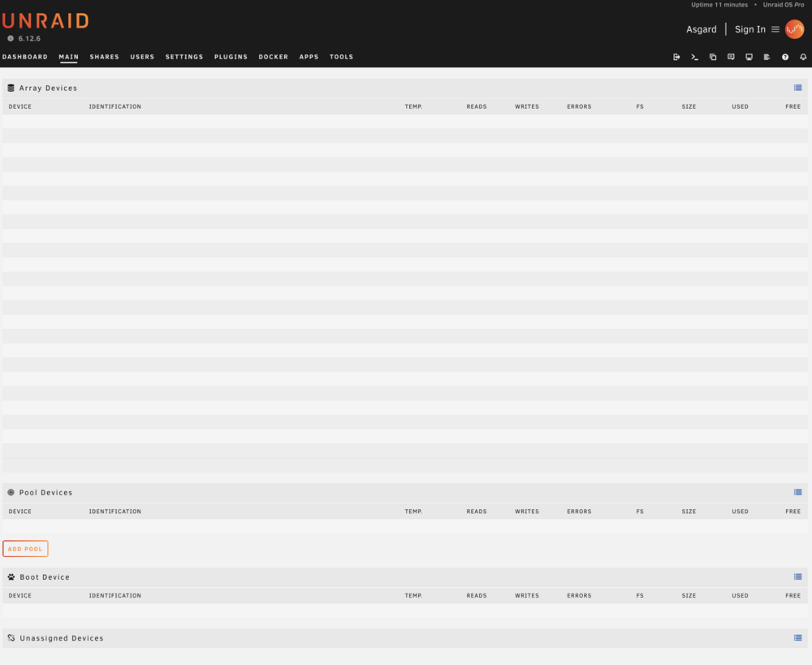The width and height of the screenshot is (812, 665).
Task: Click Errors header in Array Devices table
Action: click(579, 106)
